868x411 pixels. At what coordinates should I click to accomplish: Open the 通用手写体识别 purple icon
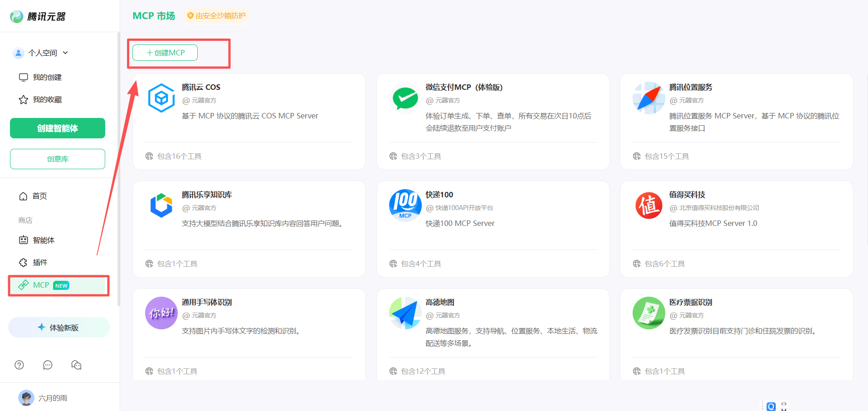click(161, 313)
